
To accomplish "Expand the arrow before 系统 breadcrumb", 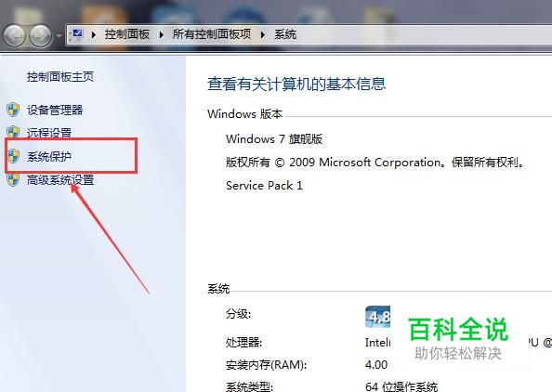I will point(263,34).
